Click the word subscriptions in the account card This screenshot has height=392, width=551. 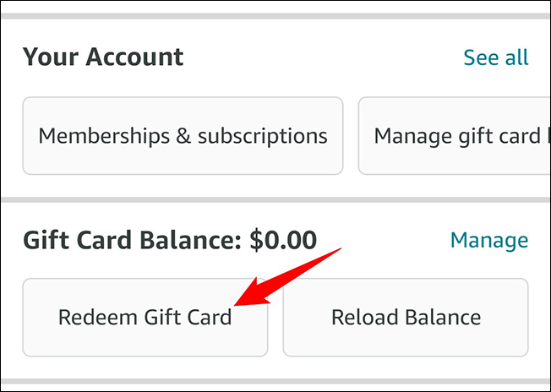click(x=263, y=136)
